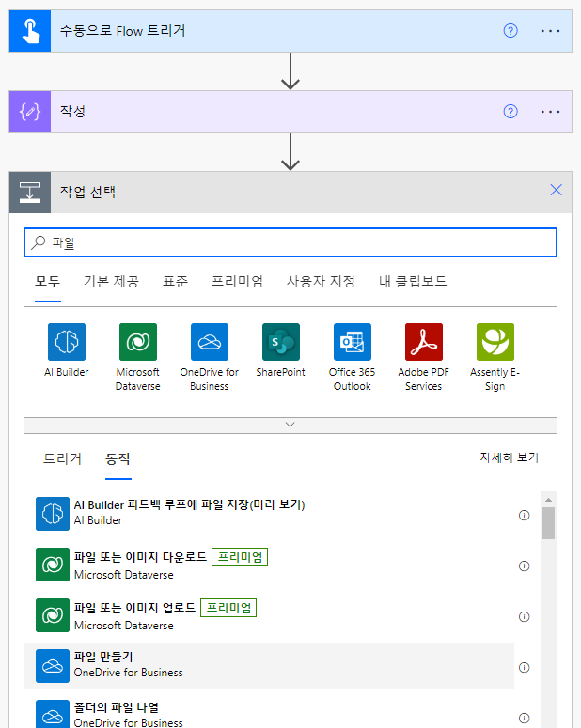Screen dimensions: 581x728
Task: Choose the Adobe PDF Services connector icon
Action: click(x=424, y=342)
